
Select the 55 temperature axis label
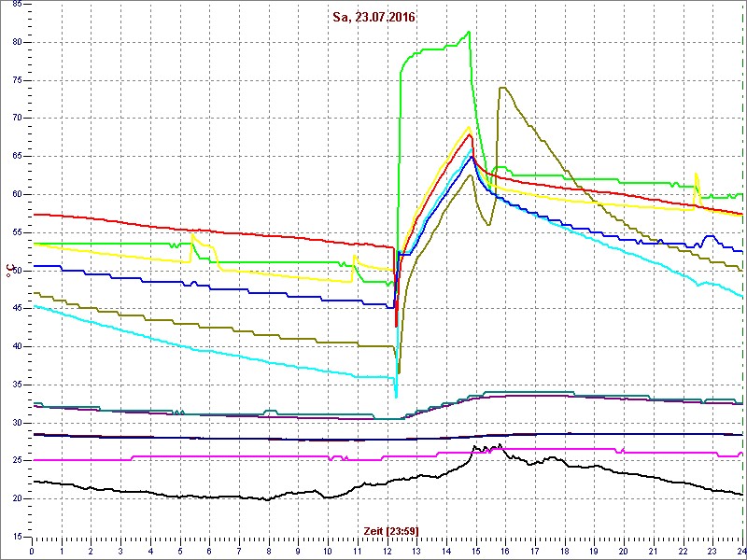point(17,232)
